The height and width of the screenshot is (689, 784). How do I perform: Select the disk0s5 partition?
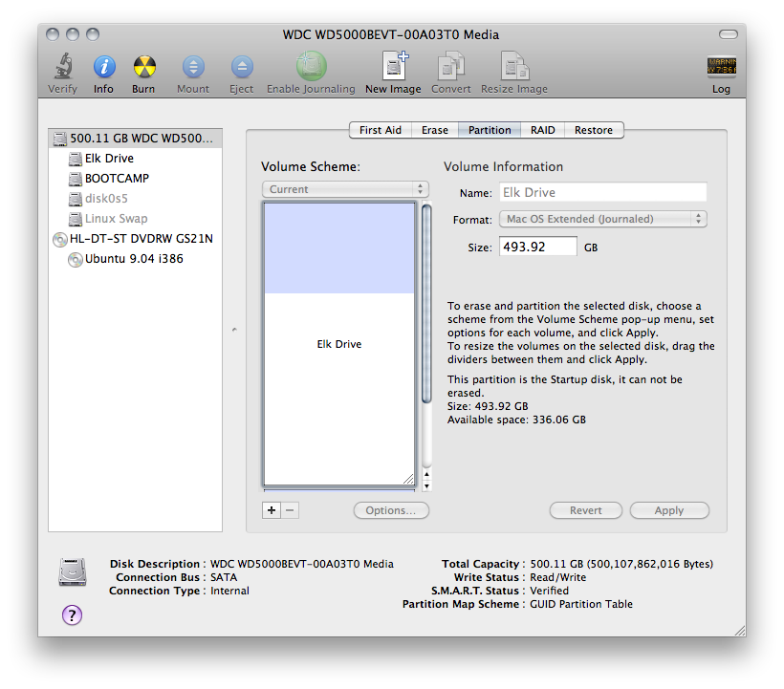coord(136,199)
